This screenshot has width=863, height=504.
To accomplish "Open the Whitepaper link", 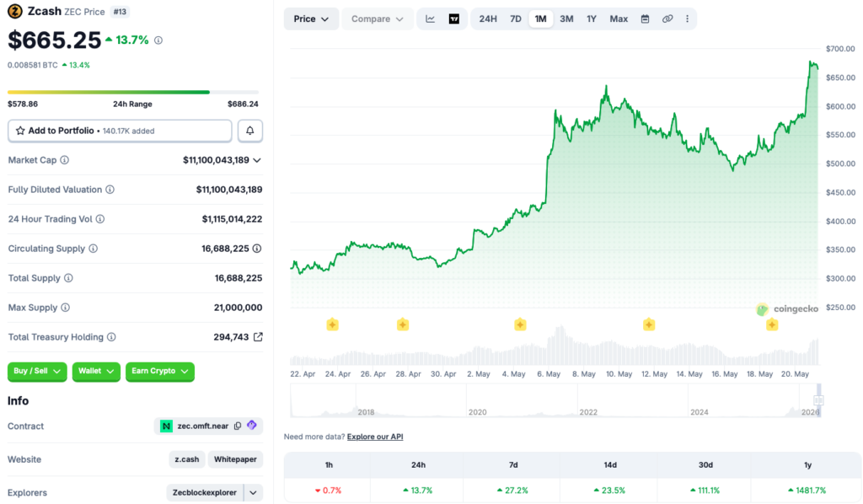I will pos(235,458).
